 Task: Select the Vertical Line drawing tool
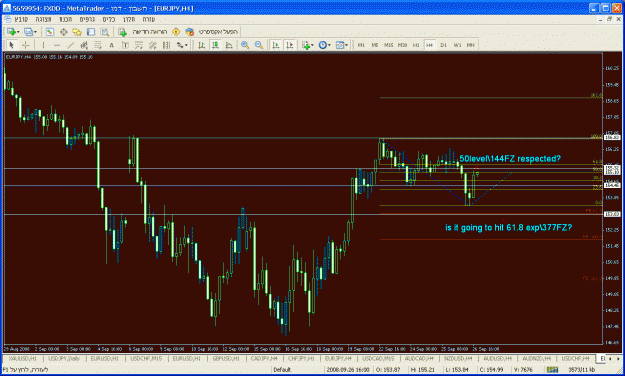[x=43, y=45]
